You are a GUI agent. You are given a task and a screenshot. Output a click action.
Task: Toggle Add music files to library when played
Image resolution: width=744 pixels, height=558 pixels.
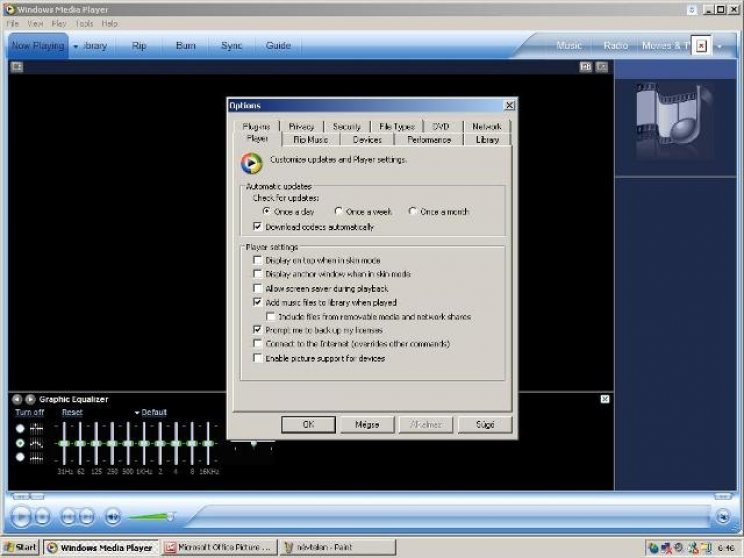point(258,302)
